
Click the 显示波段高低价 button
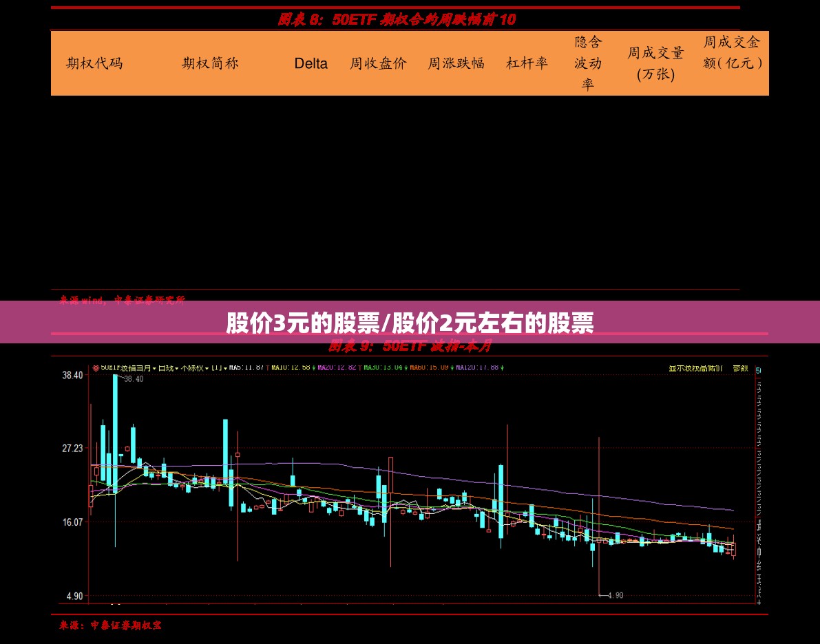[695, 369]
